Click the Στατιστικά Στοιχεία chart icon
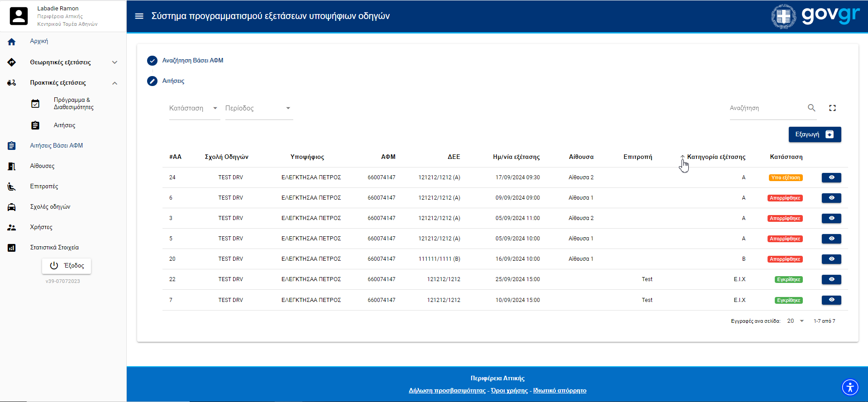868x402 pixels. (x=12, y=248)
